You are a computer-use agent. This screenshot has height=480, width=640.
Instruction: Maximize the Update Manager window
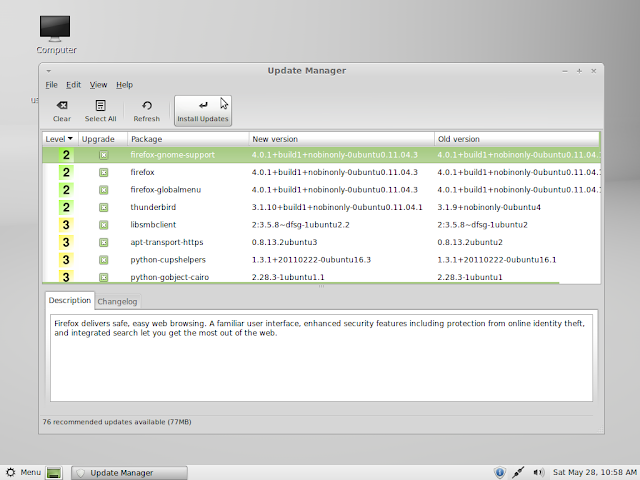579,71
